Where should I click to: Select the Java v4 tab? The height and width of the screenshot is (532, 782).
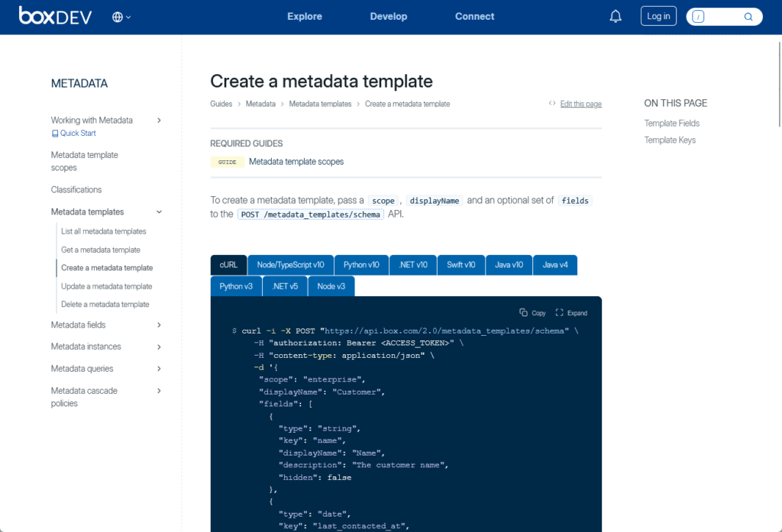tap(555, 265)
